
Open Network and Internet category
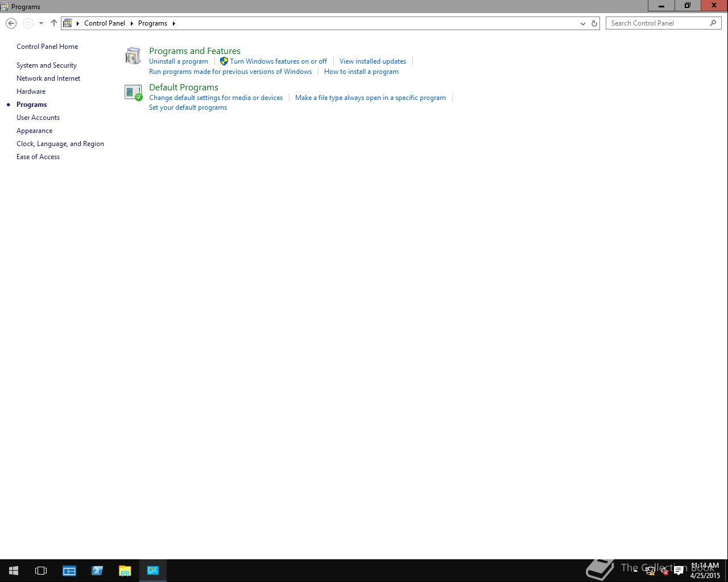tap(48, 78)
